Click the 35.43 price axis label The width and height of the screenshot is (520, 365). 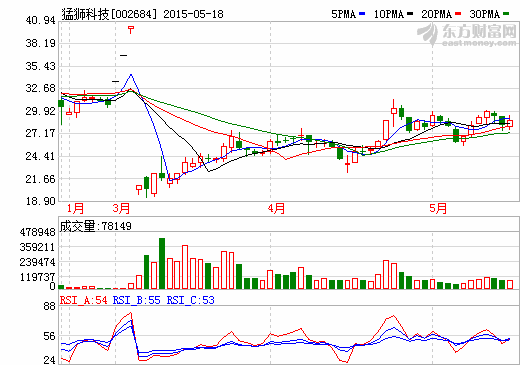[x=40, y=66]
